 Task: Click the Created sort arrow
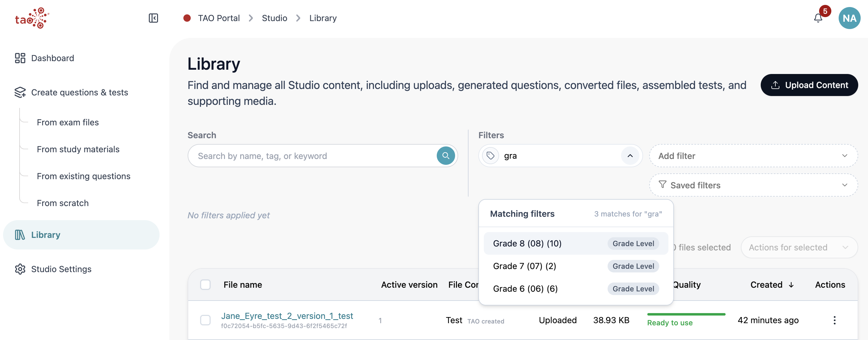click(x=791, y=285)
